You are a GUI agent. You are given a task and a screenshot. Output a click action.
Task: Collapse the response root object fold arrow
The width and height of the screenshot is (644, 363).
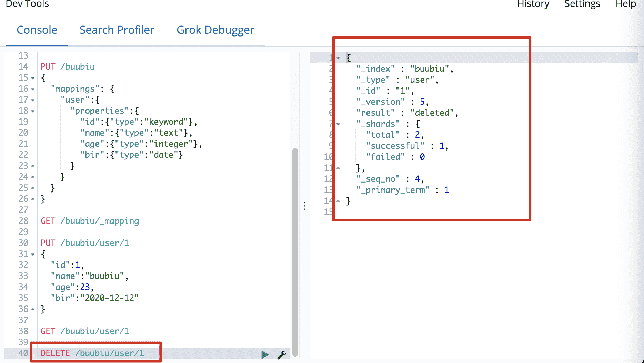[338, 58]
